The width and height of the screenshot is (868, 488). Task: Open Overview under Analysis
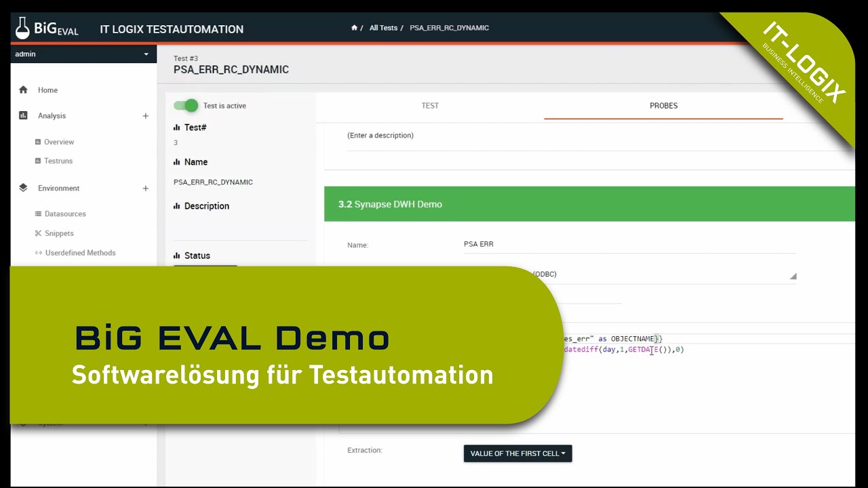(x=59, y=142)
